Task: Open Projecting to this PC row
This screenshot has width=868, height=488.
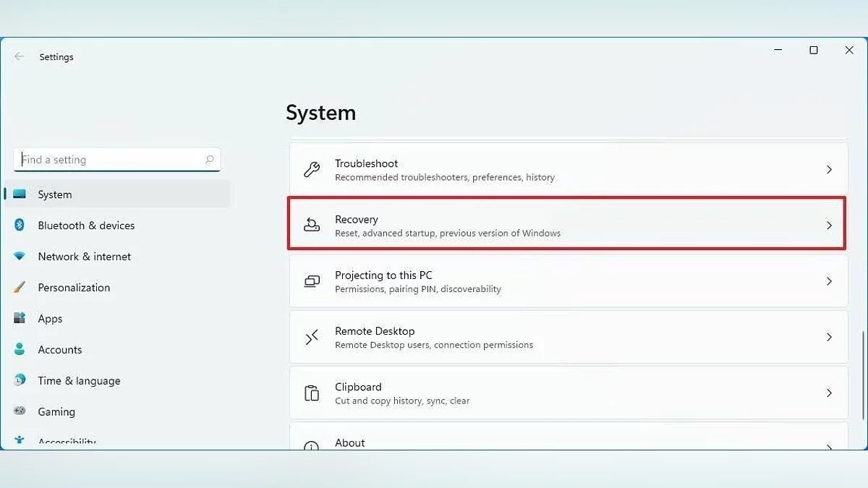Action: pyautogui.click(x=569, y=281)
